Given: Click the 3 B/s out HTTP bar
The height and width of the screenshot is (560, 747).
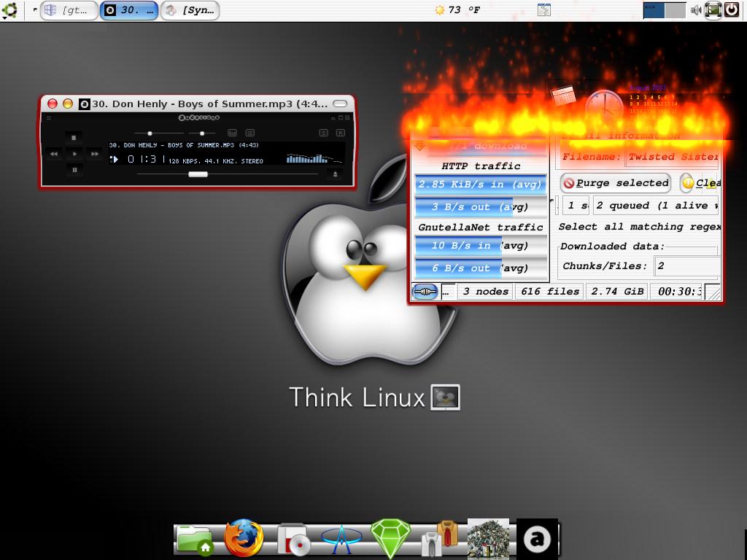Looking at the screenshot, I should 480,206.
